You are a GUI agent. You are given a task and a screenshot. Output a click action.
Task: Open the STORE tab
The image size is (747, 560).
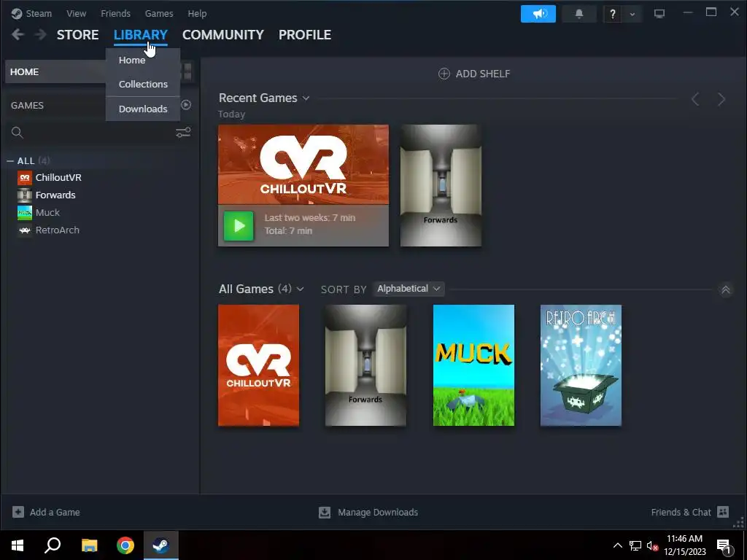77,35
